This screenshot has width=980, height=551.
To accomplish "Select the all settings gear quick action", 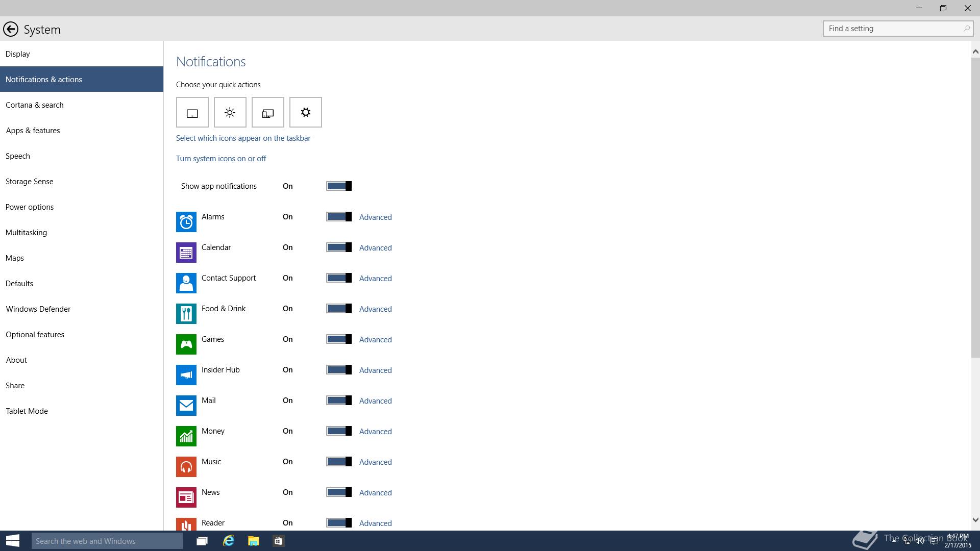I will (x=306, y=112).
